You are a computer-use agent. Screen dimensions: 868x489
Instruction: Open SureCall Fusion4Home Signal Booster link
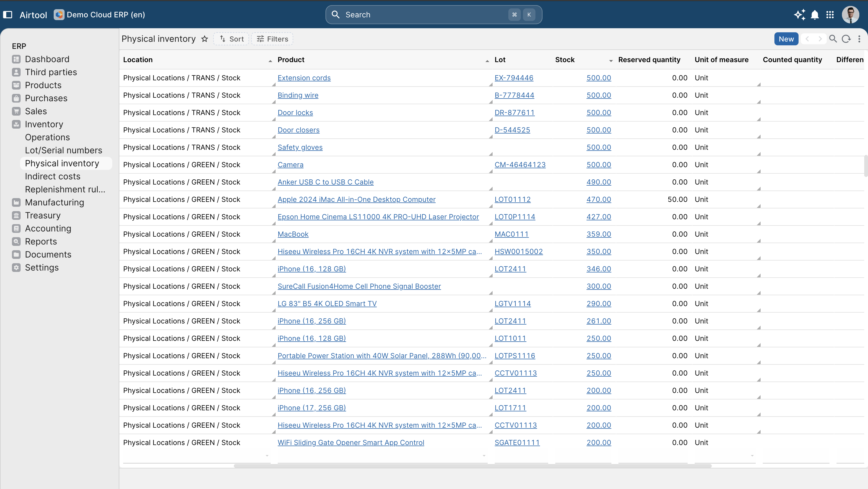tap(359, 286)
